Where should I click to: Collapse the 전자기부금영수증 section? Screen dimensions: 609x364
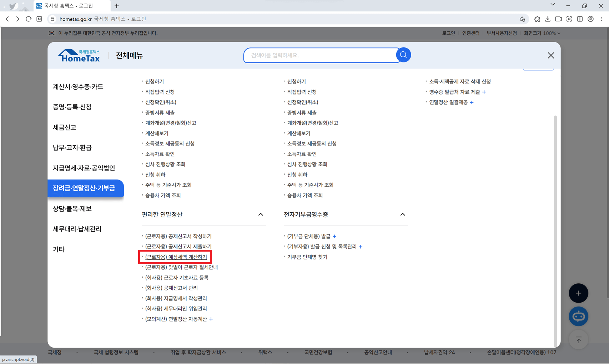coord(403,214)
